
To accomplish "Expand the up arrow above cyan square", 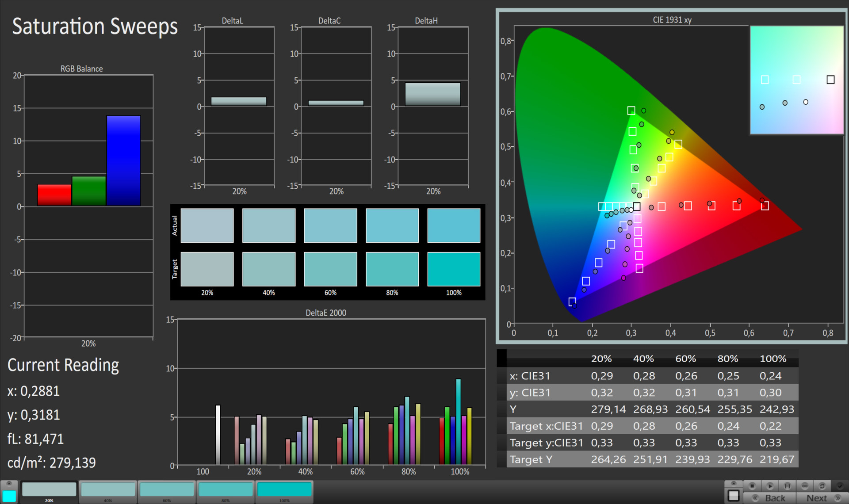I will pos(9,484).
